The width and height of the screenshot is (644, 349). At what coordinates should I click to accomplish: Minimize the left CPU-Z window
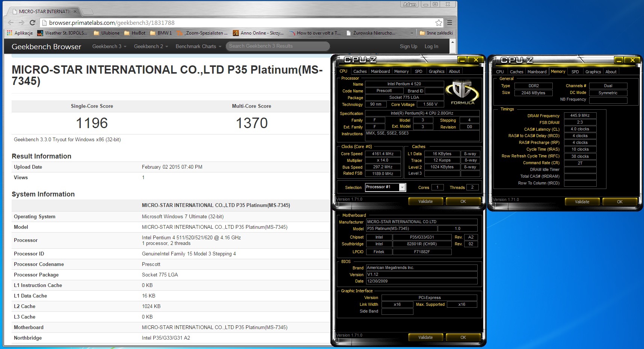(462, 60)
